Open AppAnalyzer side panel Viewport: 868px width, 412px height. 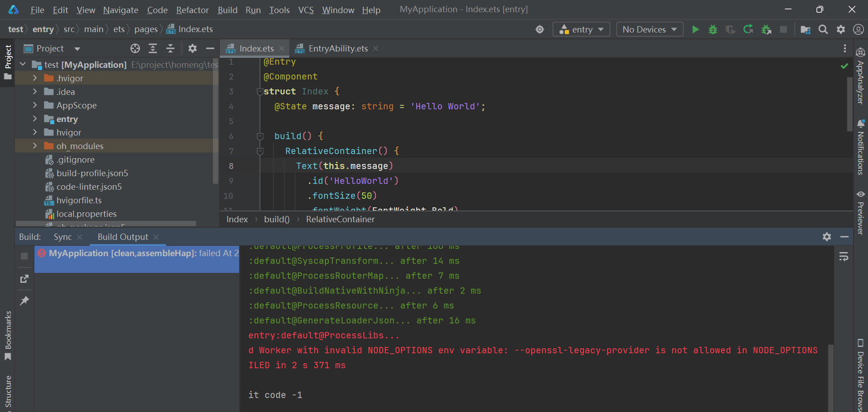pos(860,76)
